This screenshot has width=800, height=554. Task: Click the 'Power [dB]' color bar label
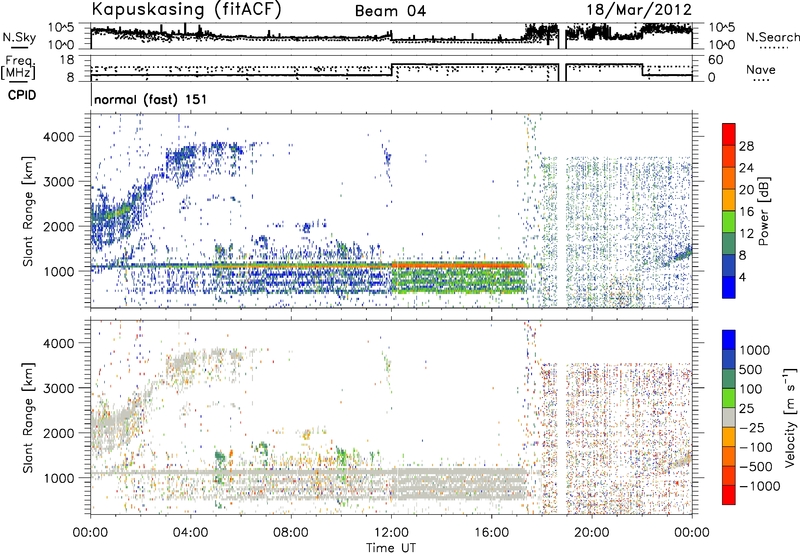pos(763,211)
